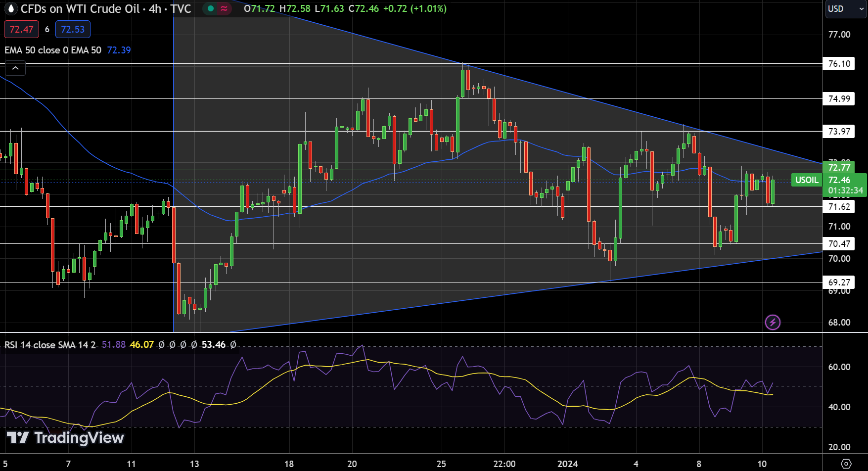Click the yellow RSI SMA value 46.07
Image resolution: width=868 pixels, height=471 pixels.
142,345
